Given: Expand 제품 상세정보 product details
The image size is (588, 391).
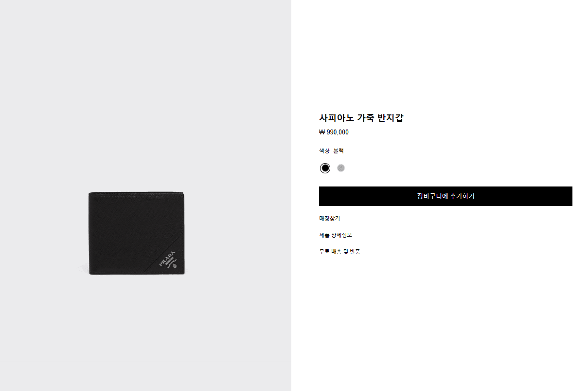Looking at the screenshot, I should (x=336, y=235).
